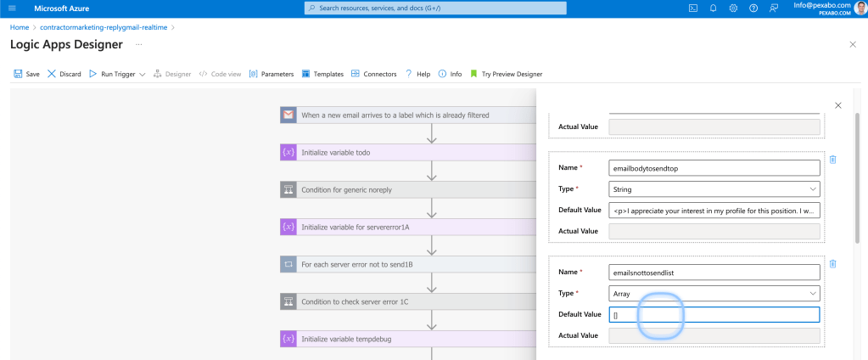Delete the emailsnottosendlist parameter
The height and width of the screenshot is (360, 868).
pos(832,264)
